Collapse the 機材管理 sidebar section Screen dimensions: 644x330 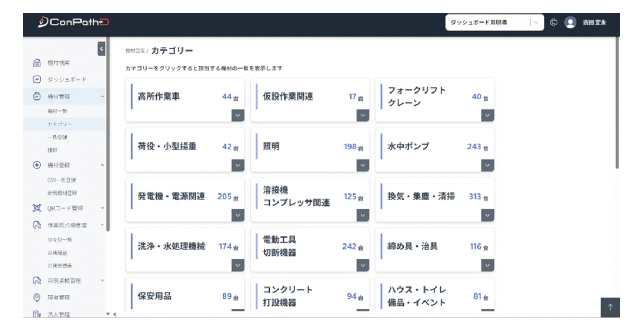pyautogui.click(x=102, y=97)
